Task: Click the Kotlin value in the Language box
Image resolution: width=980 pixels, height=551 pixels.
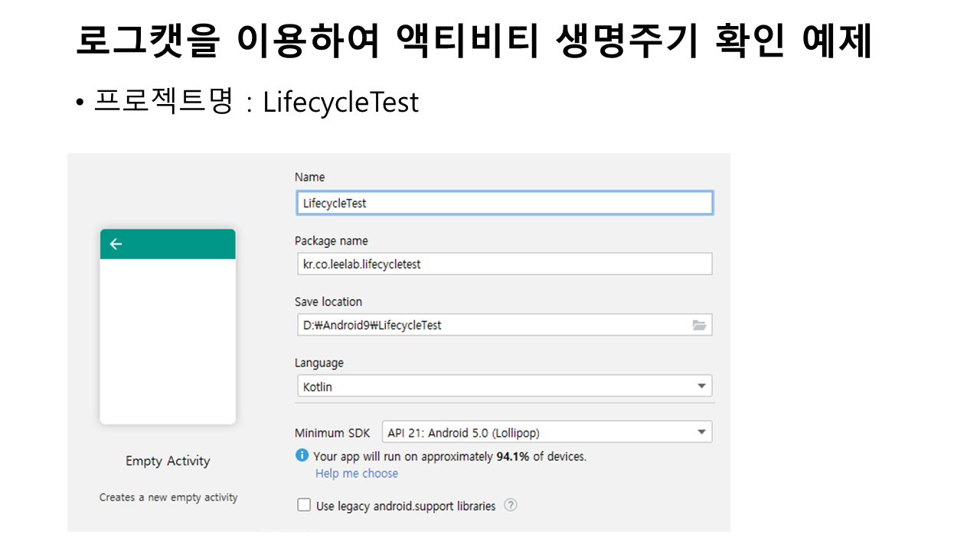Action: click(x=318, y=386)
